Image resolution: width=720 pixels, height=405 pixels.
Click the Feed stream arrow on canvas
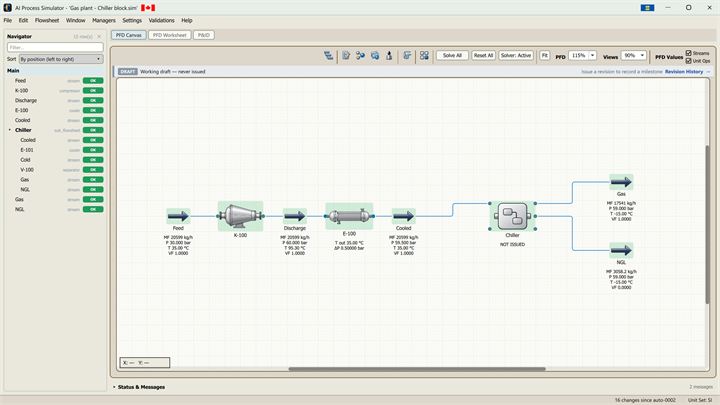tap(178, 216)
